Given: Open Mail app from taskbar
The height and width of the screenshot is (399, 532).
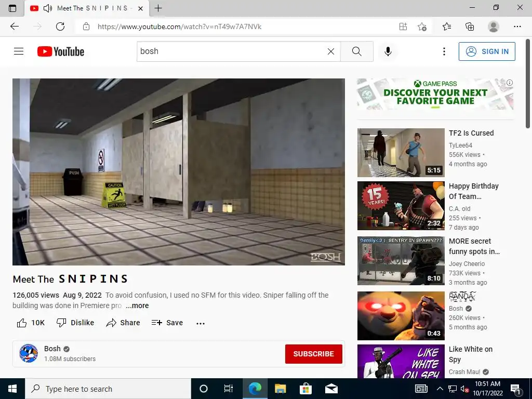Looking at the screenshot, I should pyautogui.click(x=331, y=389).
